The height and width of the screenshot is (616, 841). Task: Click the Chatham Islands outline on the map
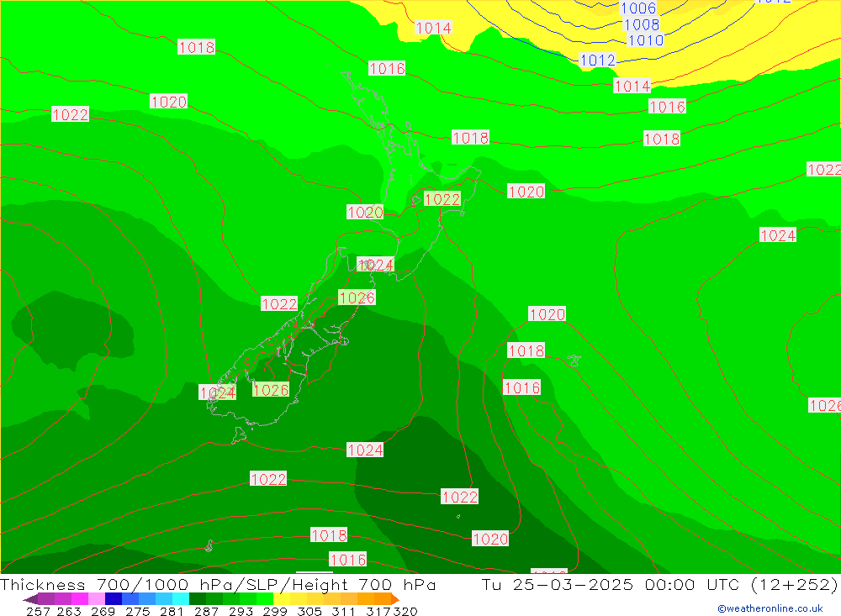click(574, 361)
